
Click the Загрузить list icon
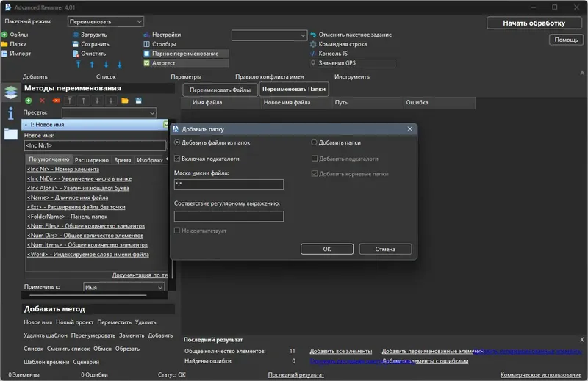[76, 35]
